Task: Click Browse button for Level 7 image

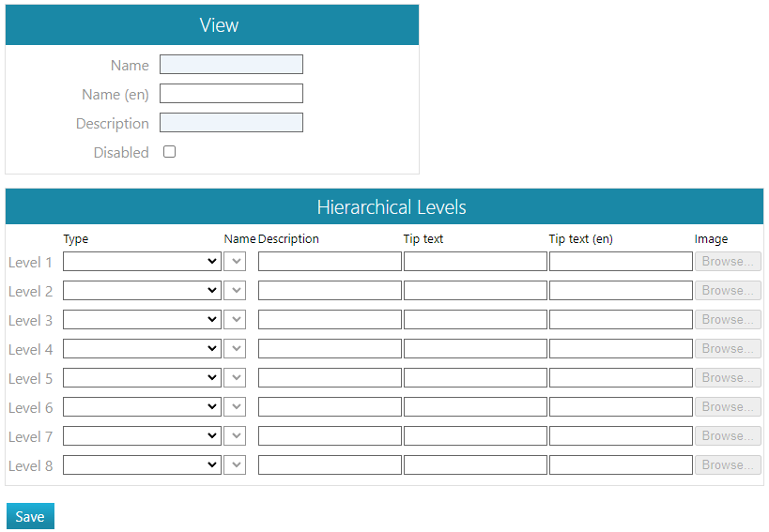Action: [728, 436]
